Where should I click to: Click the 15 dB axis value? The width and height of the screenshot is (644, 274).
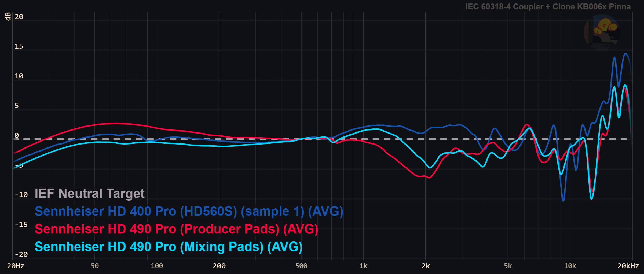[19, 46]
